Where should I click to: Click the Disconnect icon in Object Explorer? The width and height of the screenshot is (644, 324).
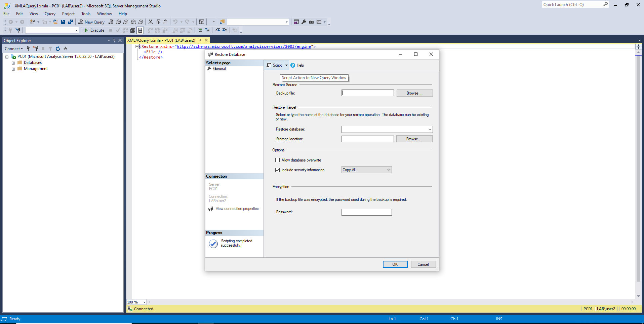(x=36, y=49)
